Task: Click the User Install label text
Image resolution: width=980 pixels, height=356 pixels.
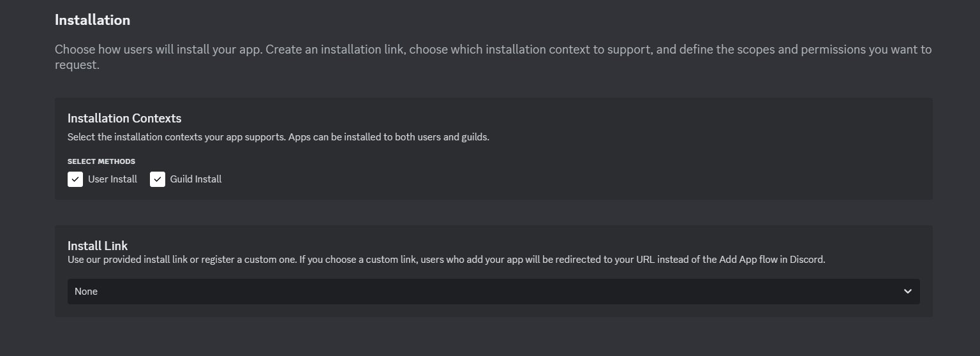Action: pyautogui.click(x=112, y=179)
